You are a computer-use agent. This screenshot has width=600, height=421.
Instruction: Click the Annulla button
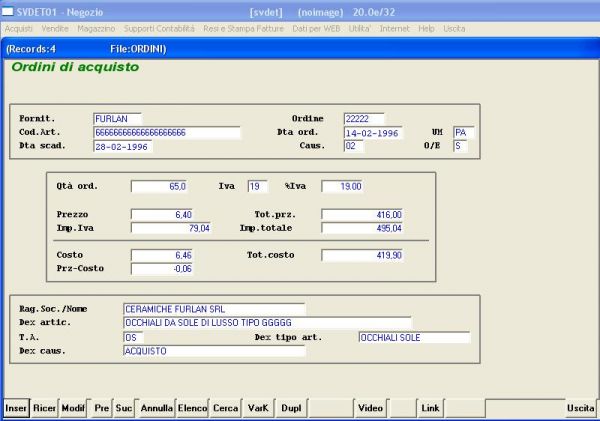(x=156, y=408)
